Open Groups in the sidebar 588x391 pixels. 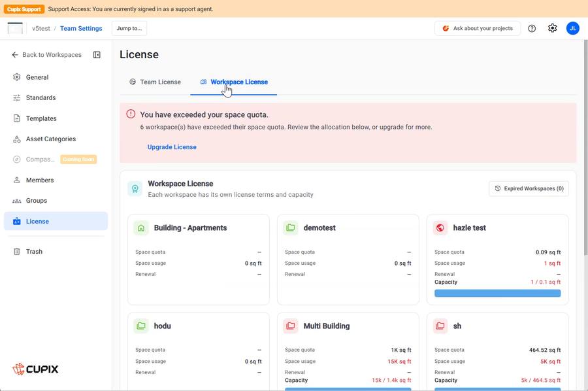point(56,201)
